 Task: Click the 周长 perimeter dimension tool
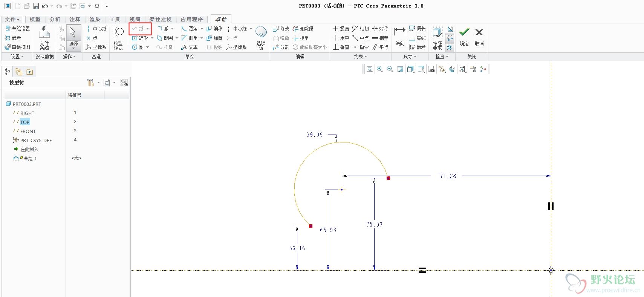coord(418,29)
